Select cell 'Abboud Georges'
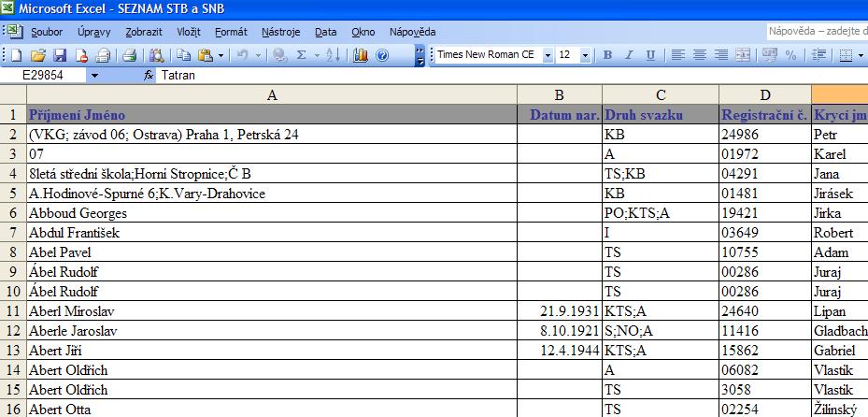This screenshot has width=868, height=417. pyautogui.click(x=272, y=213)
